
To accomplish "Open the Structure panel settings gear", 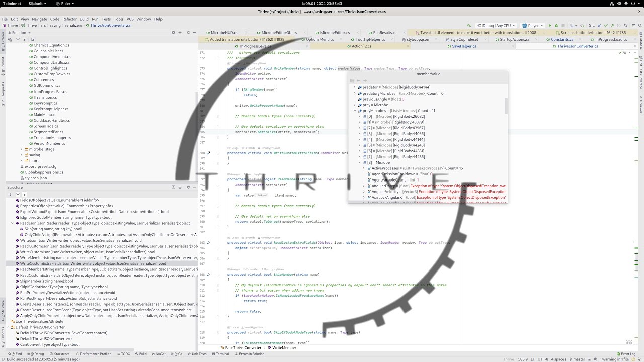I will tap(188, 187).
